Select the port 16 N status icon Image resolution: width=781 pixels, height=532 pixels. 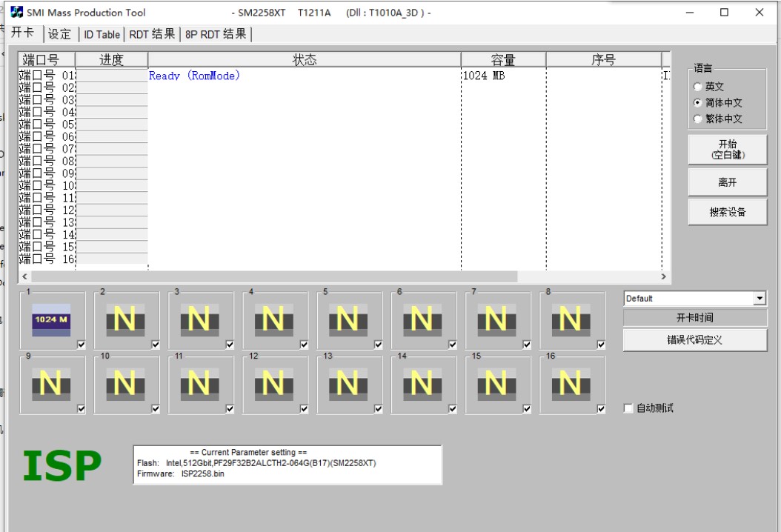click(x=571, y=385)
